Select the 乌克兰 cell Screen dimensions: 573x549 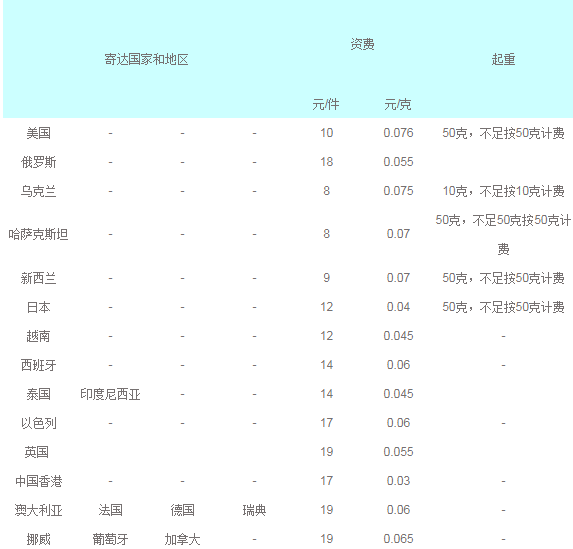(38, 191)
